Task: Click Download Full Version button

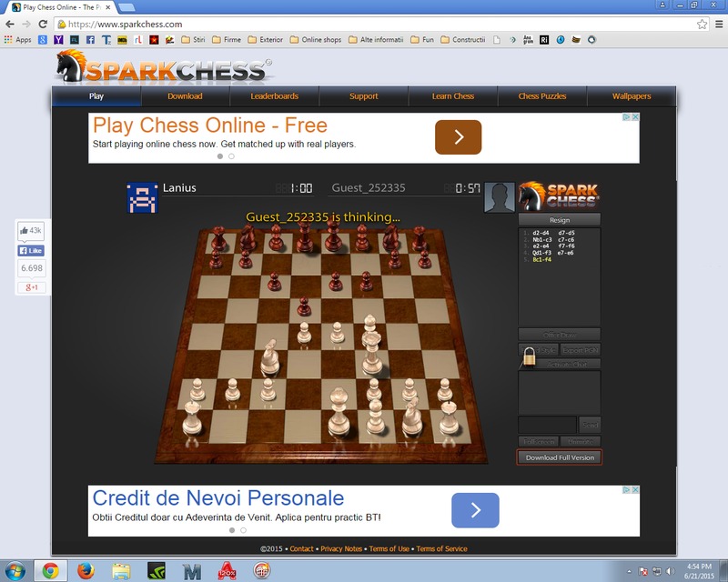Action: tap(560, 457)
